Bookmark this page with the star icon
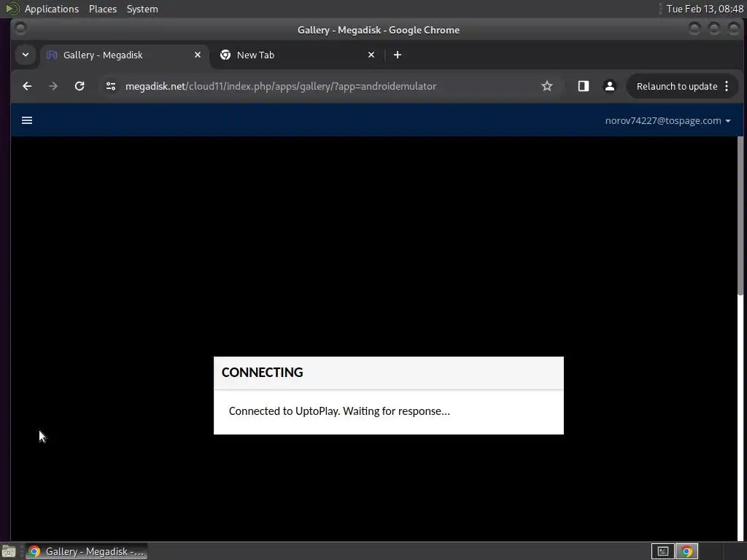747x560 pixels. (547, 86)
